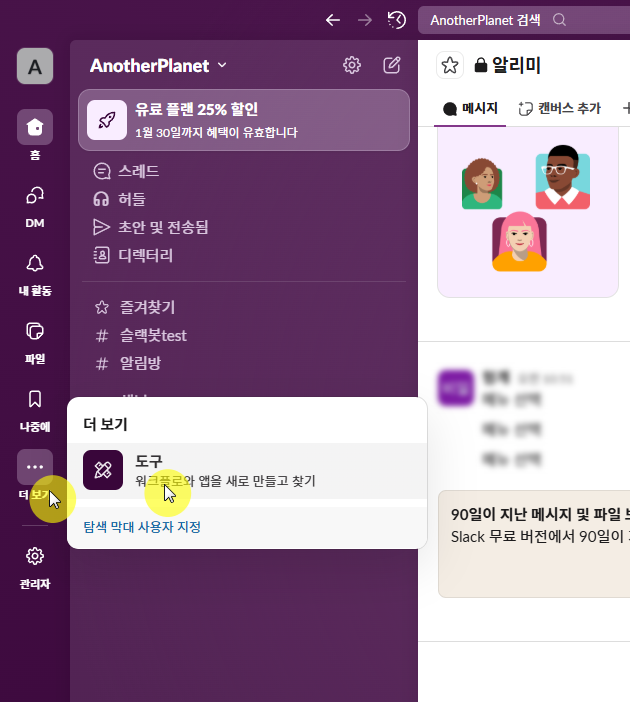This screenshot has height=702, width=630.
Task: Open Admin (관리자) gear in the rail
Action: click(x=35, y=568)
